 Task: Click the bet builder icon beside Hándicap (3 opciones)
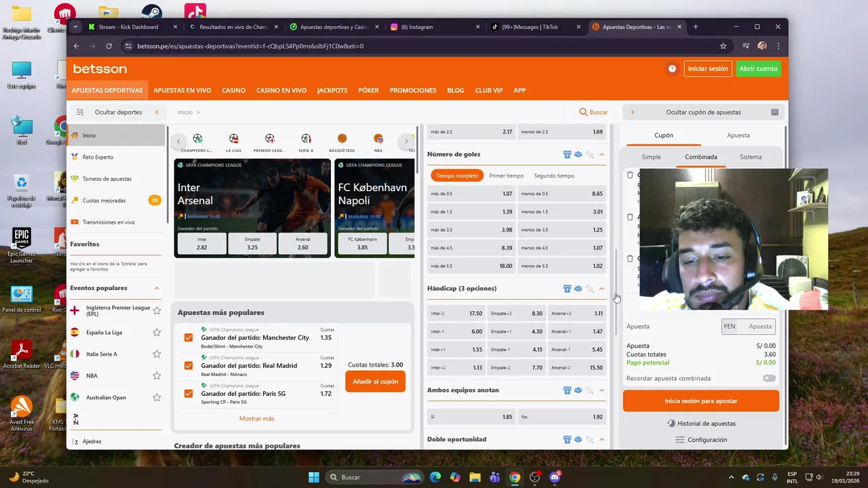click(578, 289)
